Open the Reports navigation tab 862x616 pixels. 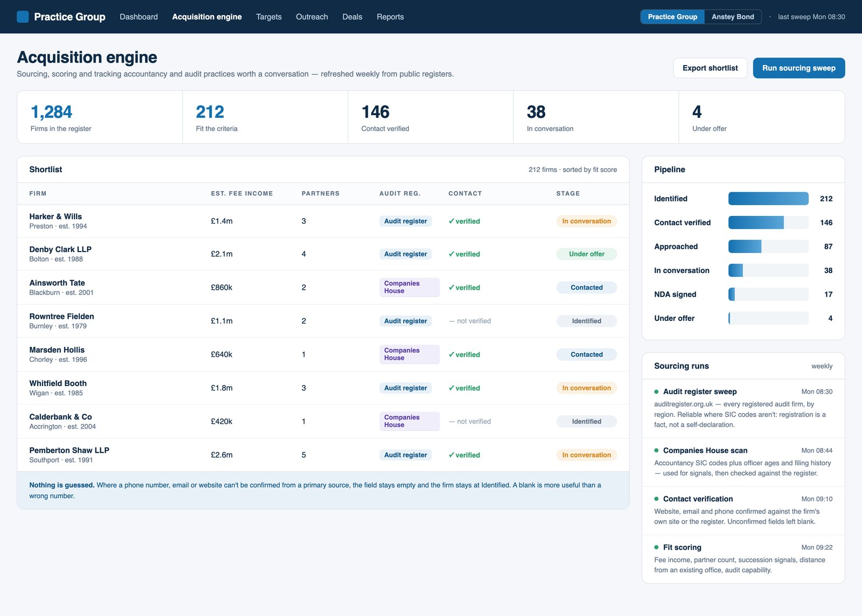pos(390,17)
